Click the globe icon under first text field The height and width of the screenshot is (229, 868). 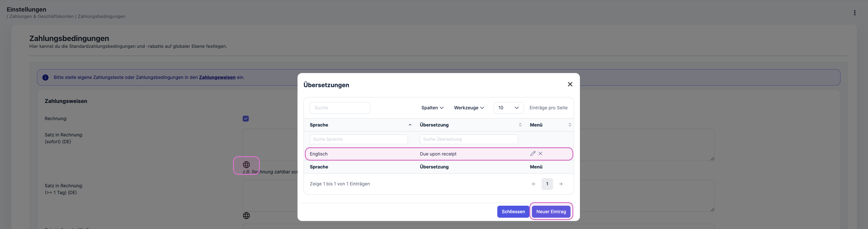click(246, 165)
